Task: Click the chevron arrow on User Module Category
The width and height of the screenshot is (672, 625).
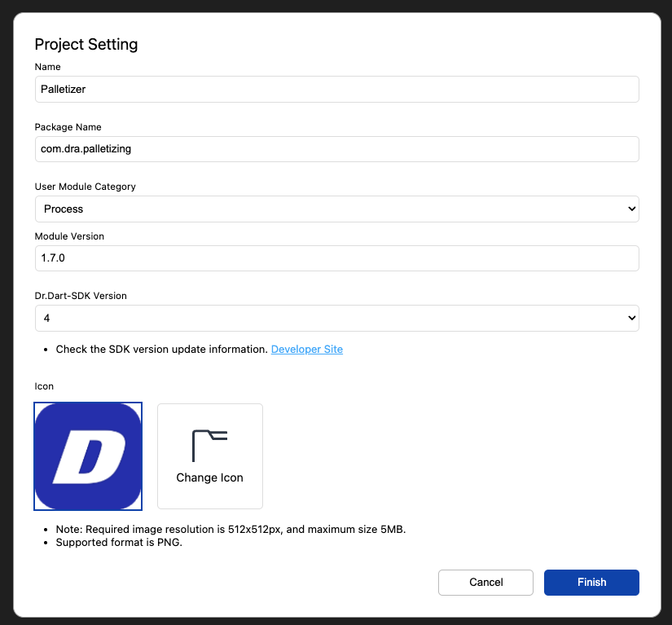Action: coord(630,209)
